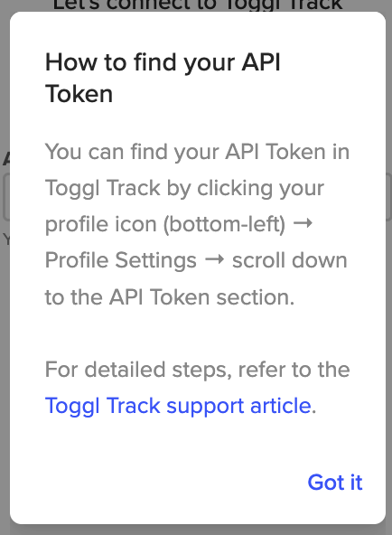Click the word 'Token' in the dialog title
392x535 pixels.
click(79, 94)
